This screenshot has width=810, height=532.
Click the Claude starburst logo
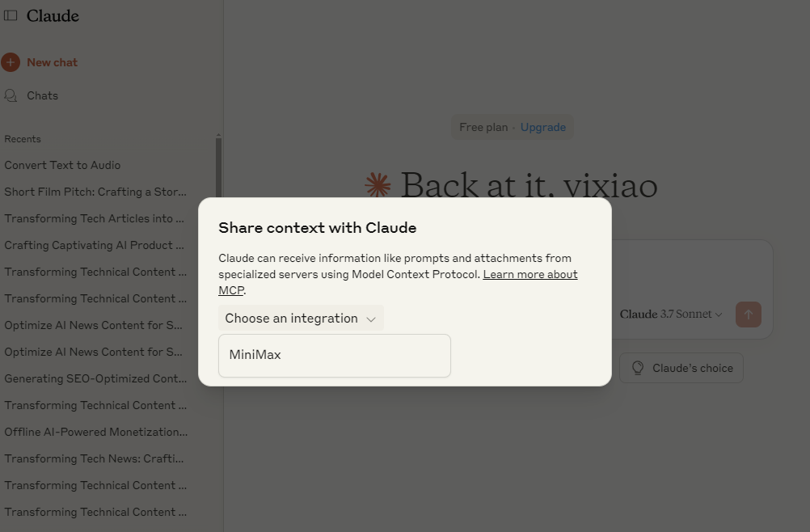(378, 185)
